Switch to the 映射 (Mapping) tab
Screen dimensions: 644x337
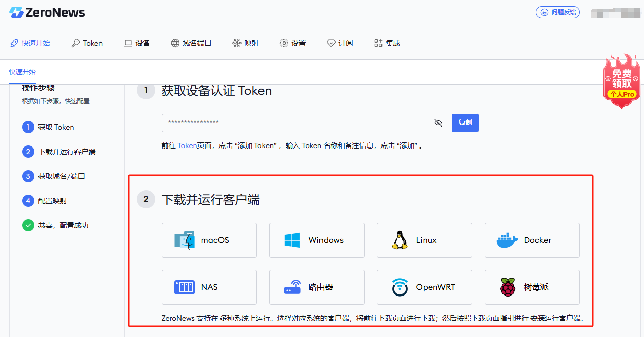coord(245,43)
